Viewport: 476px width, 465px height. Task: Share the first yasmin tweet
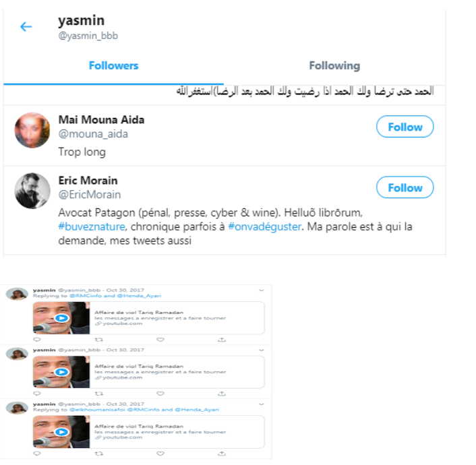pyautogui.click(x=222, y=340)
